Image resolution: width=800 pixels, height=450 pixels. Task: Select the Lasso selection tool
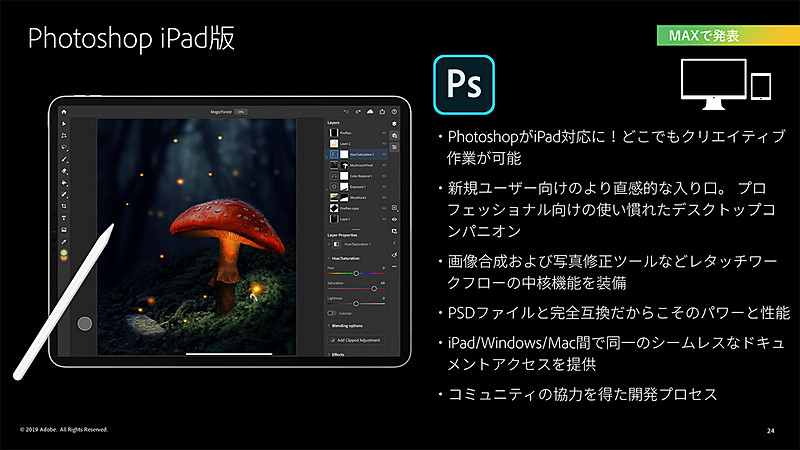(x=64, y=147)
